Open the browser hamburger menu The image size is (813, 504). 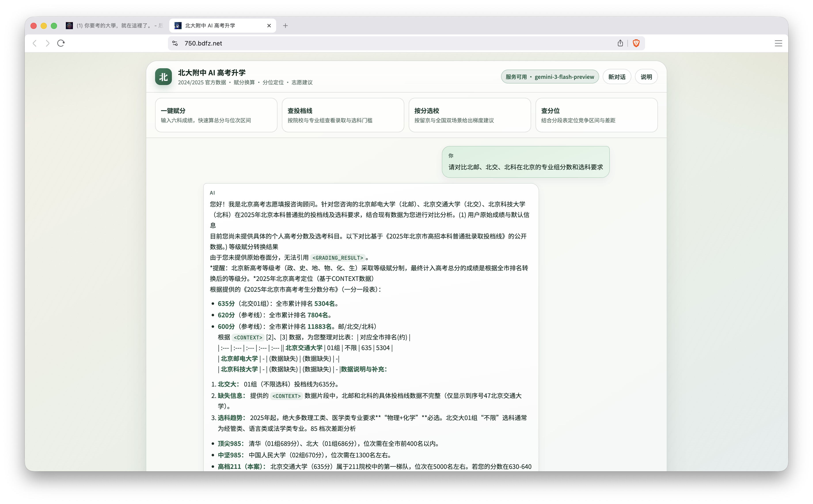coord(778,43)
